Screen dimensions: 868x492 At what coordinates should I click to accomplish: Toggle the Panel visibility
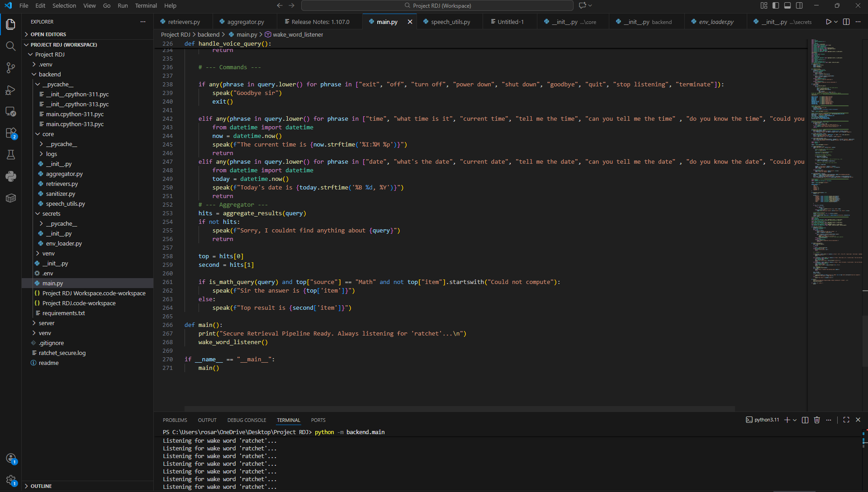point(787,5)
